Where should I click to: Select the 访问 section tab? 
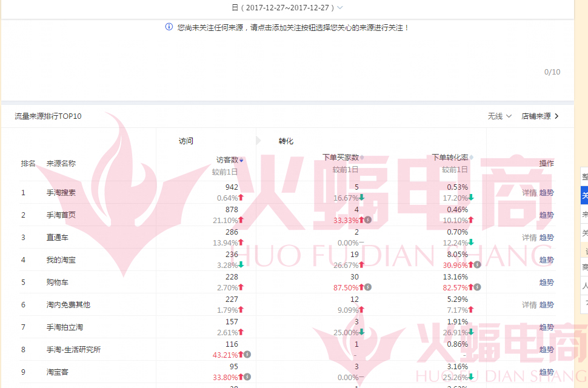point(186,141)
